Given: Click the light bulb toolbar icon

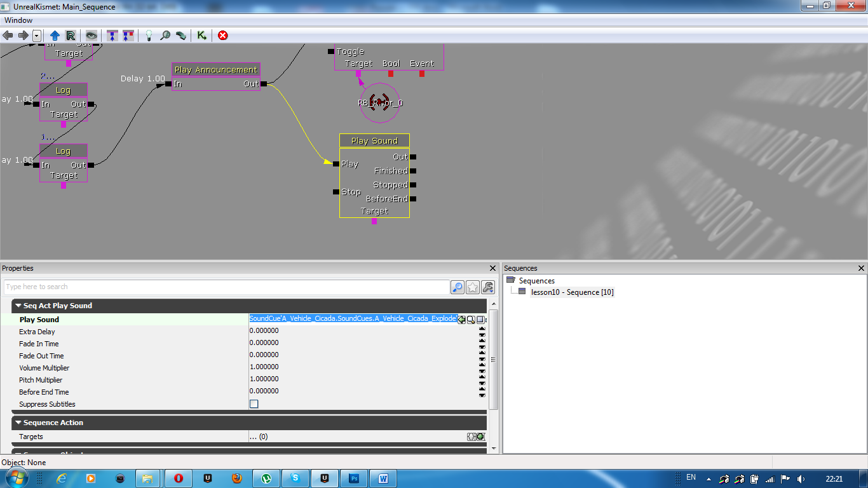Looking at the screenshot, I should (x=149, y=36).
